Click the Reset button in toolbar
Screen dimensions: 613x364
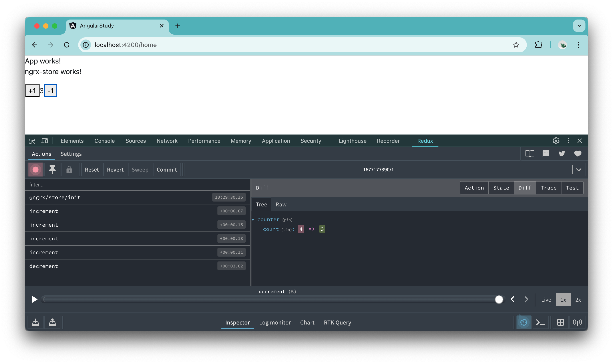click(x=92, y=169)
